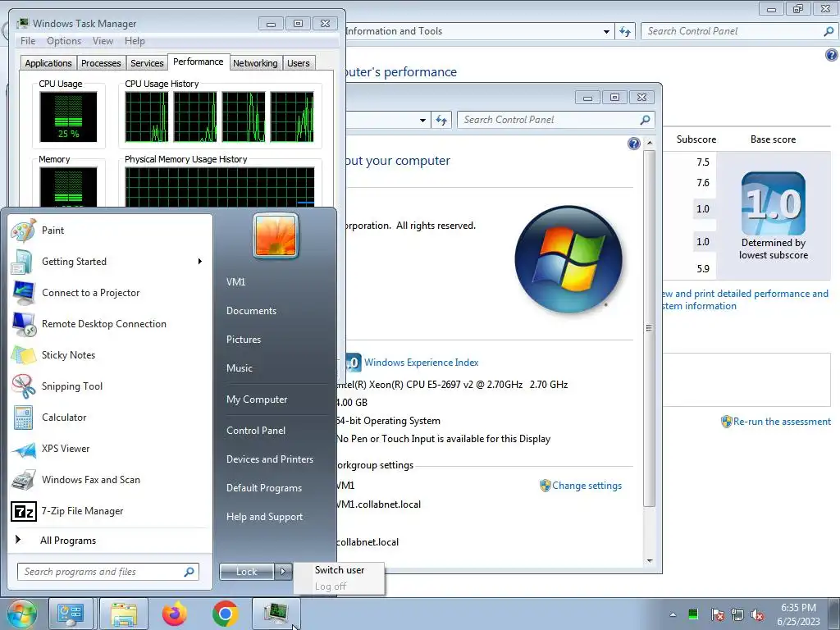Launch Google Chrome from the taskbar
840x630 pixels.
(226, 614)
